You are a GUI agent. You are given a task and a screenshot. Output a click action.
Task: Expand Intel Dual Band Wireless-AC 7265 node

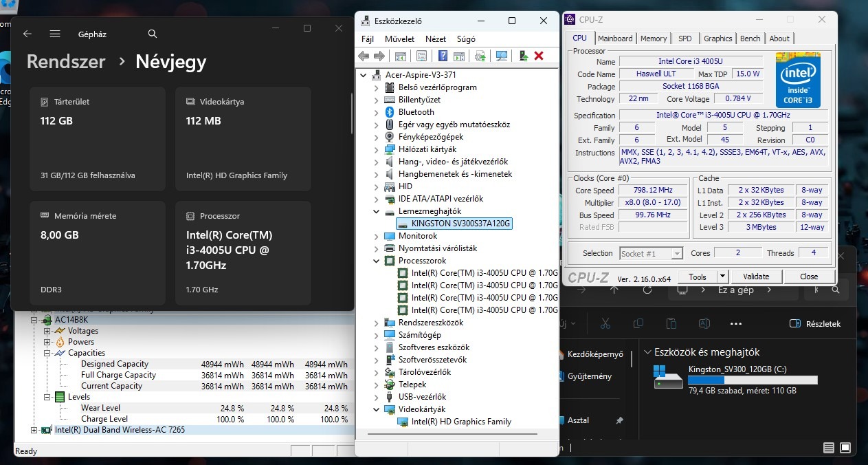click(x=34, y=430)
